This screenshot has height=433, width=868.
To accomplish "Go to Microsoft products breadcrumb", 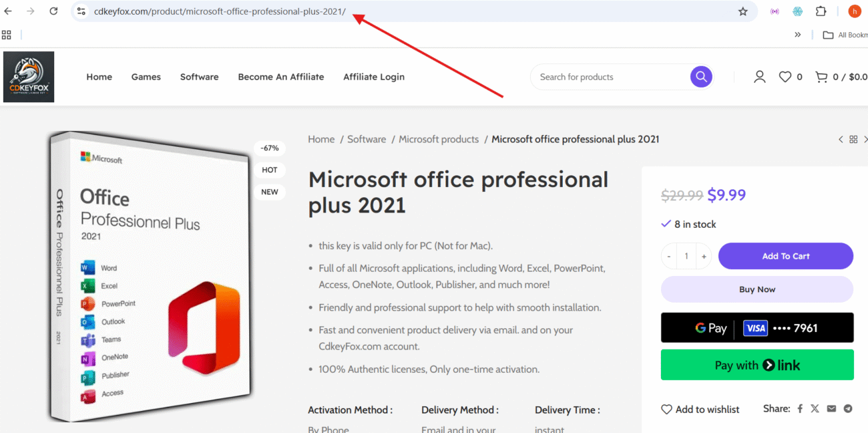I will 439,139.
